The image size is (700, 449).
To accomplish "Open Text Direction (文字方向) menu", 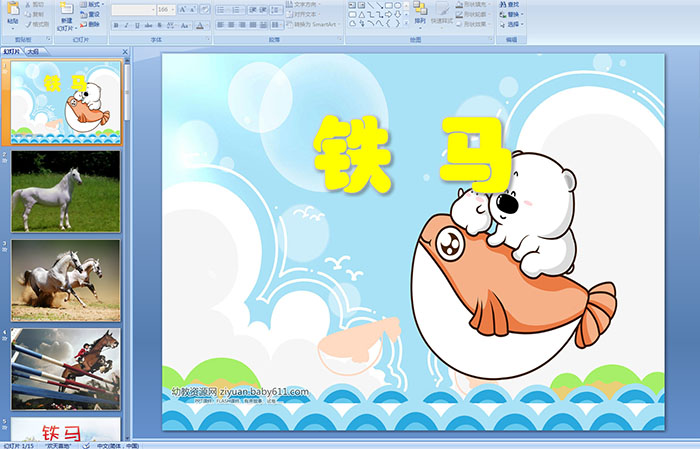I will click(x=304, y=4).
